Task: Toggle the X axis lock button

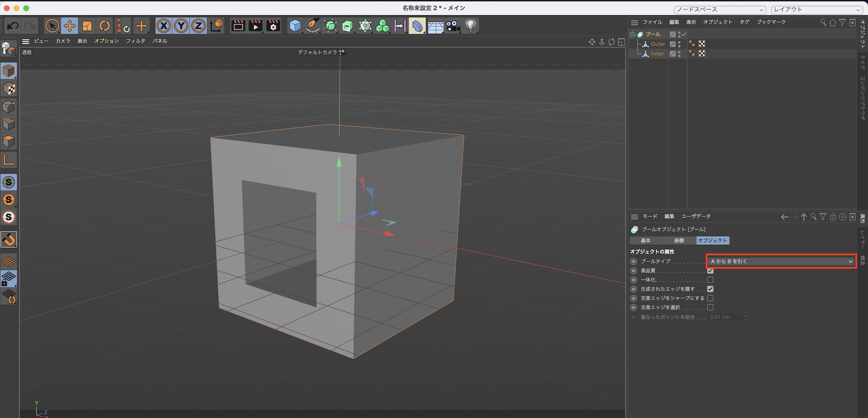Action: point(163,26)
